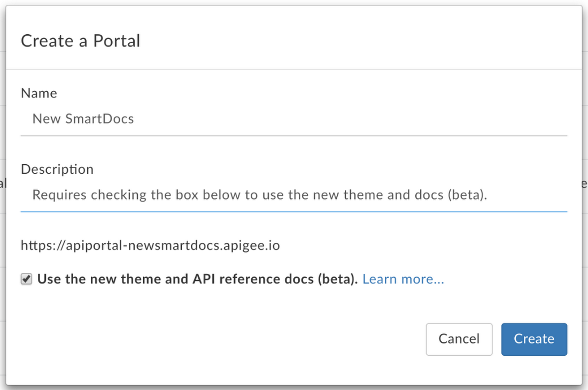
Task: Click the 'Use the new theme' checkbox label
Action: click(x=198, y=279)
